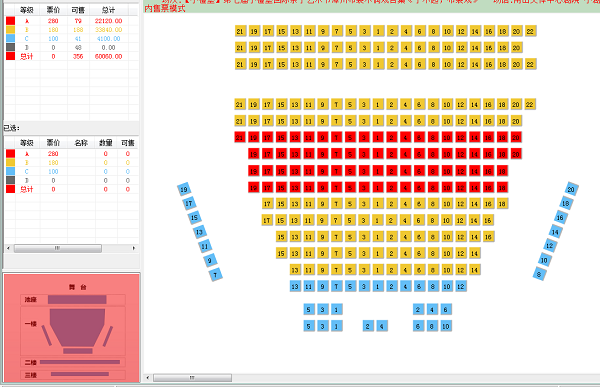Click gray grade D swatch in 已选 table
Viewport: 600px width, 387px height.
click(x=10, y=180)
